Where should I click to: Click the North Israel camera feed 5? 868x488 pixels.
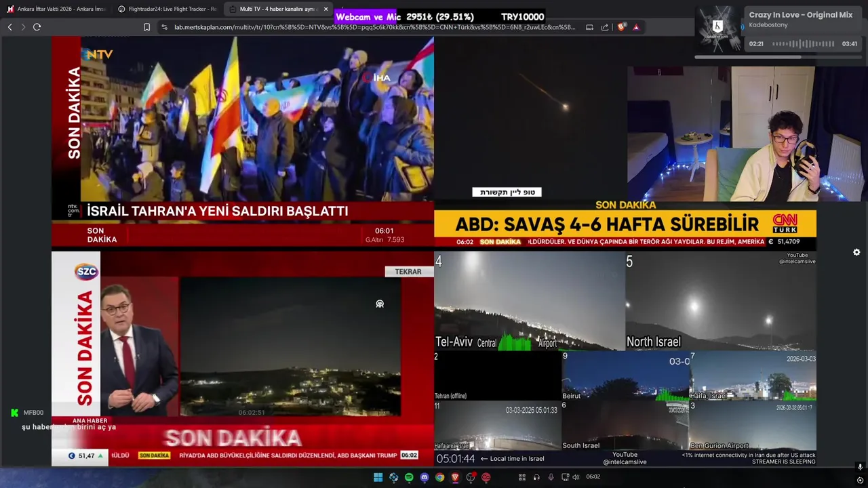[x=721, y=301]
